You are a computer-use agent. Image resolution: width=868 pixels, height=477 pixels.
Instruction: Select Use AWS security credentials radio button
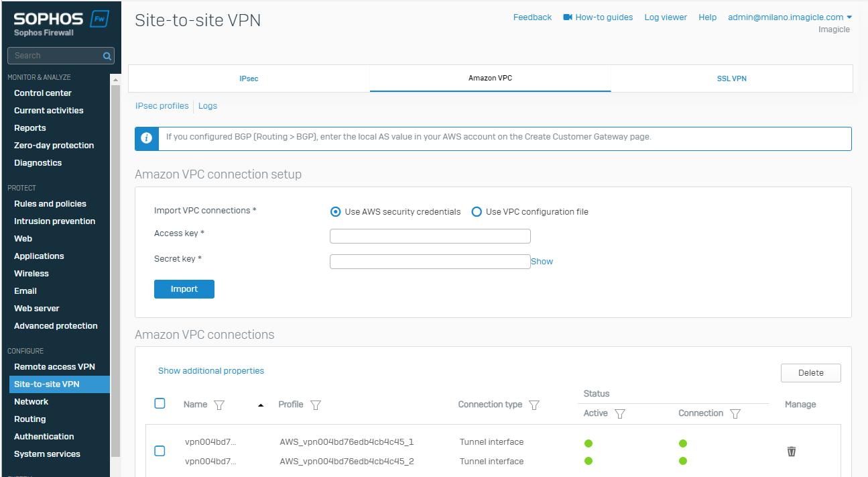336,212
